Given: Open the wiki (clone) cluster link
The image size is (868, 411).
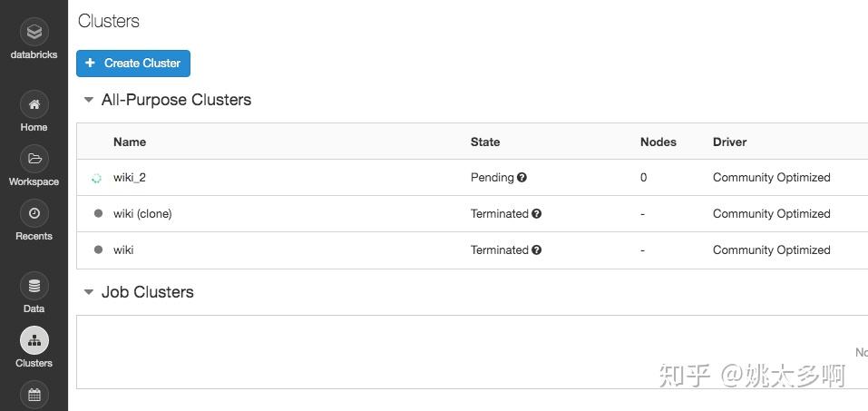Looking at the screenshot, I should click(x=142, y=214).
